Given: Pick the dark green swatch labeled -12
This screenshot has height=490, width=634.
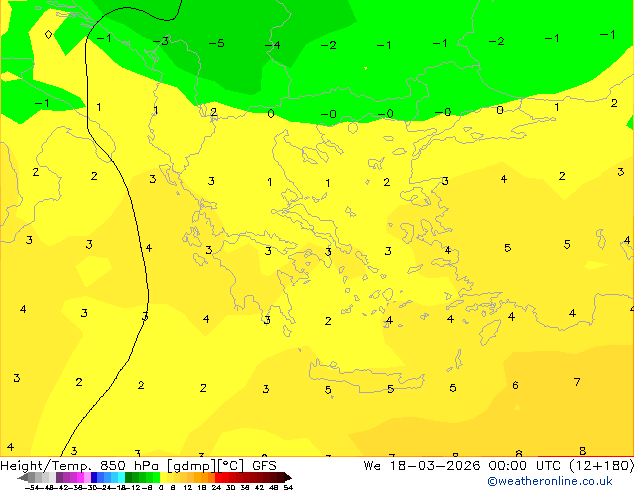Looking at the screenshot, I should pyautogui.click(x=128, y=477).
